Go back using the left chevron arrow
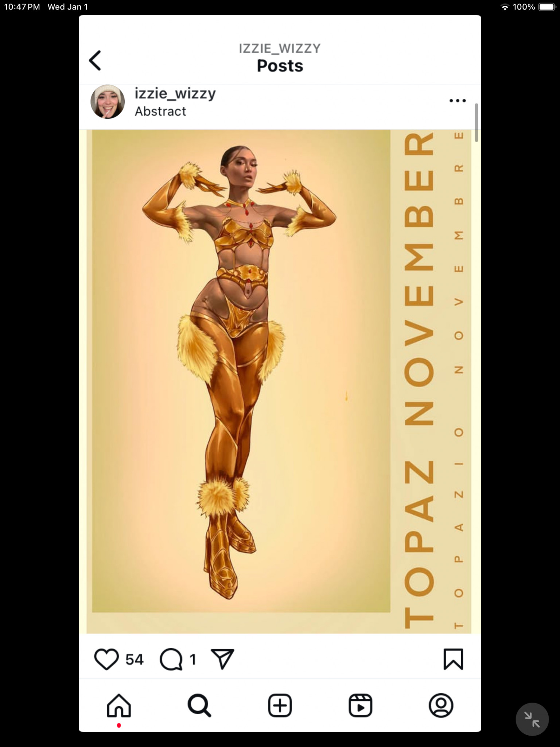560x747 pixels. pyautogui.click(x=95, y=61)
